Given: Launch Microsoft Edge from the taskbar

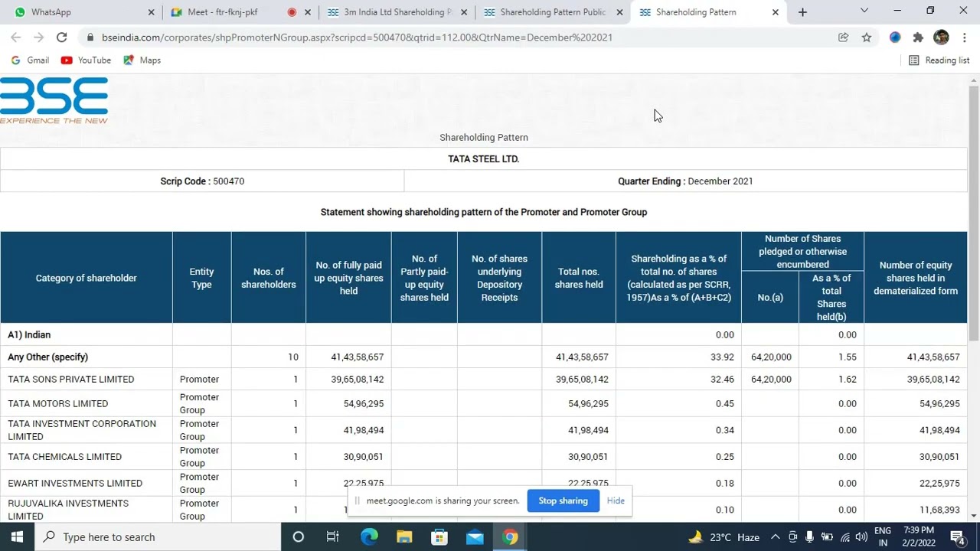Looking at the screenshot, I should coord(369,537).
